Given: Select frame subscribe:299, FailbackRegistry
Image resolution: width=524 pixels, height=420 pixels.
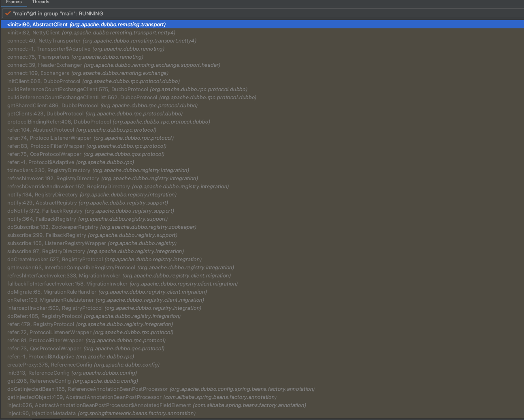Looking at the screenshot, I should [262, 235].
